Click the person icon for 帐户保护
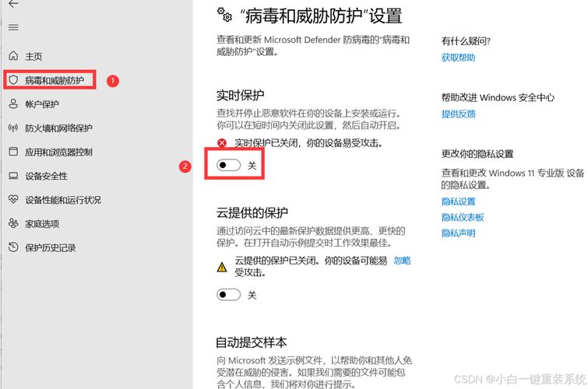This screenshot has height=389, width=588. tap(13, 104)
